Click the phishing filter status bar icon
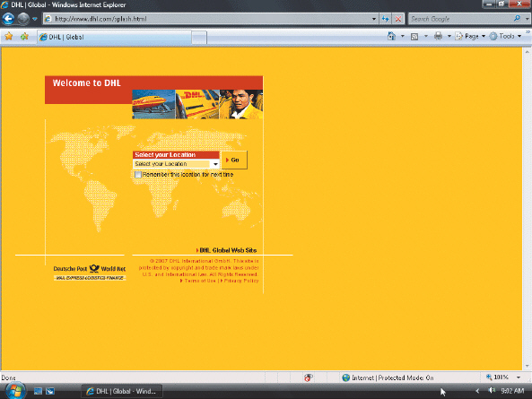This screenshot has height=399, width=532. (x=308, y=377)
